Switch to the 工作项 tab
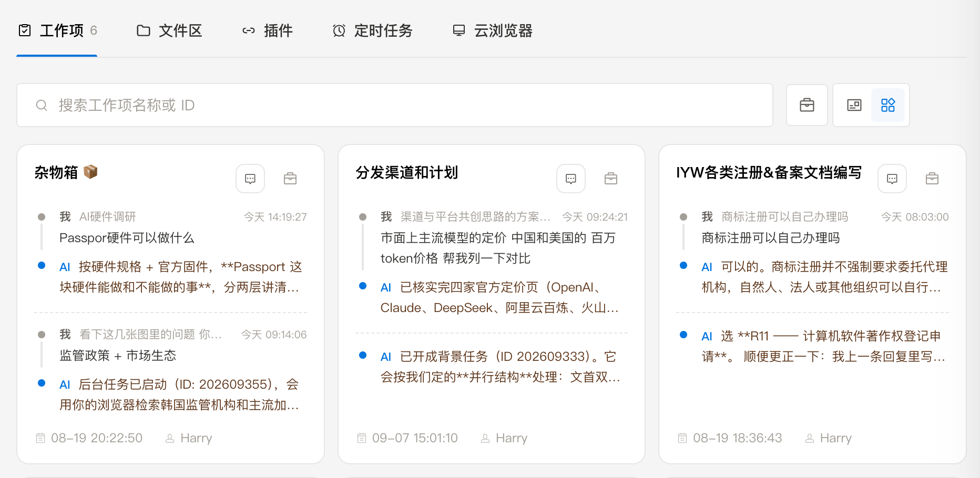 coord(57,31)
